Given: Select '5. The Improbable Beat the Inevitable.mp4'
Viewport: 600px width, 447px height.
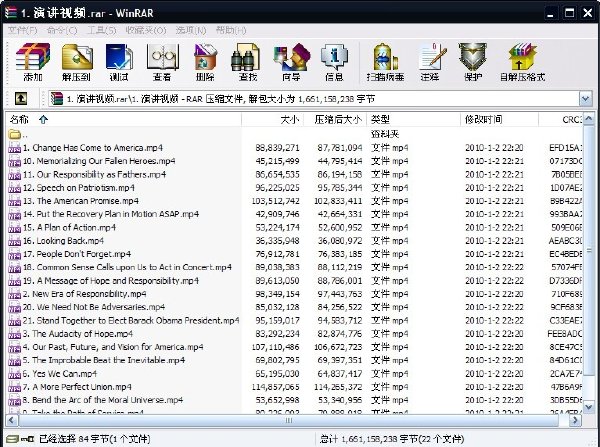Looking at the screenshot, I should pyautogui.click(x=104, y=361).
